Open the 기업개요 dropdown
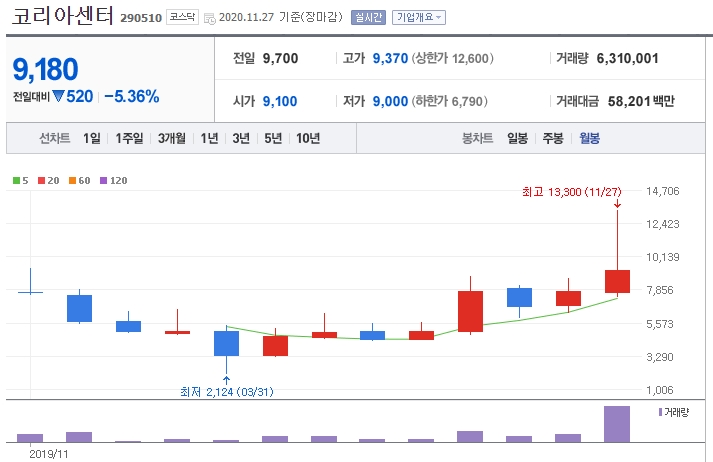The height and width of the screenshot is (462, 713). pyautogui.click(x=419, y=17)
